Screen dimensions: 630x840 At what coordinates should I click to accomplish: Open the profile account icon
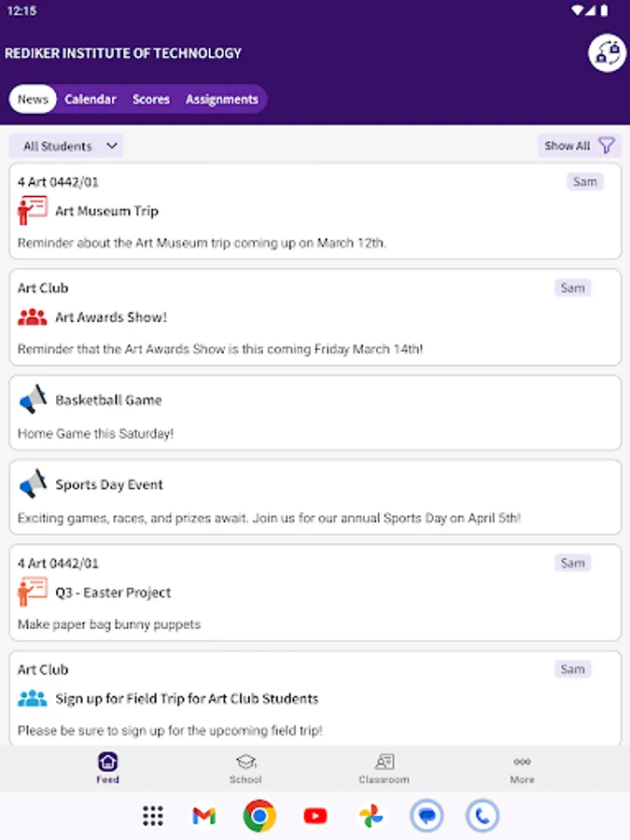pyautogui.click(x=606, y=53)
